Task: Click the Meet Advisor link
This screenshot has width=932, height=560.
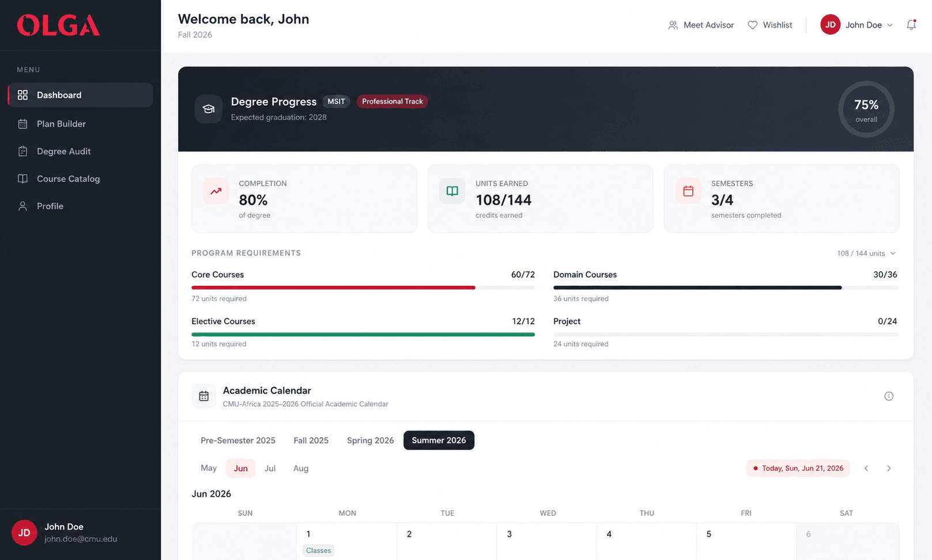Action: click(701, 25)
